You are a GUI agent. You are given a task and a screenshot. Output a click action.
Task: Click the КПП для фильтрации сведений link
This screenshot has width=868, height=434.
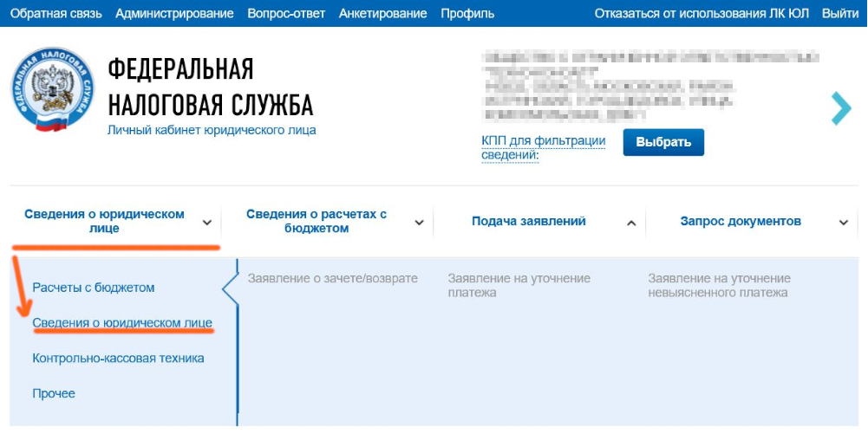point(543,148)
